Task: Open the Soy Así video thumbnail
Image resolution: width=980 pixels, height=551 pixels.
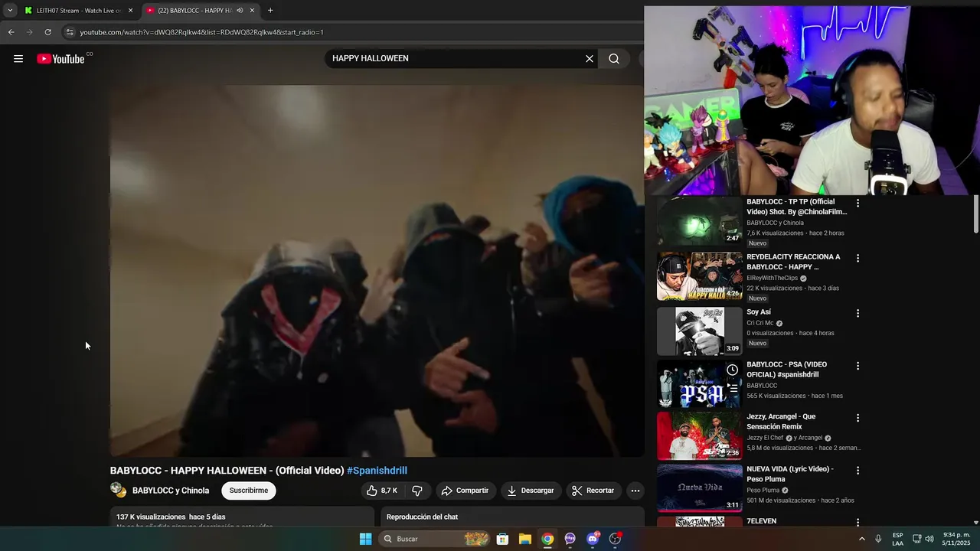Action: [700, 331]
